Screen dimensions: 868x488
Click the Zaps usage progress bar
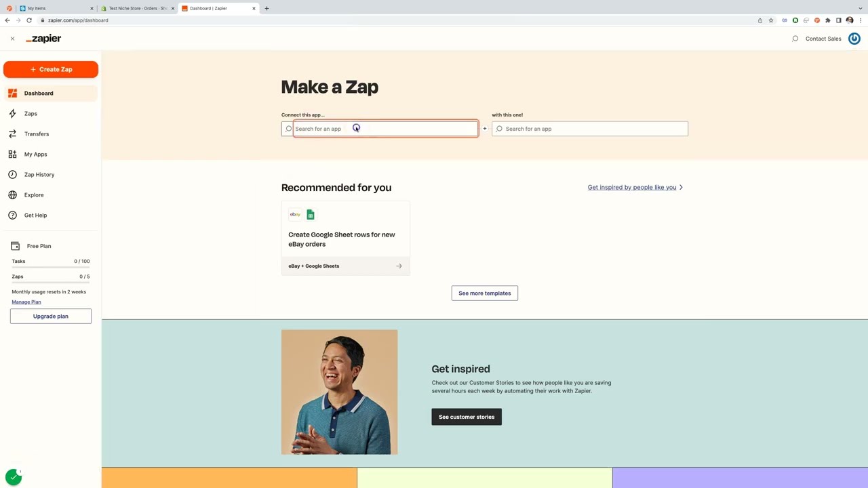[x=51, y=282]
